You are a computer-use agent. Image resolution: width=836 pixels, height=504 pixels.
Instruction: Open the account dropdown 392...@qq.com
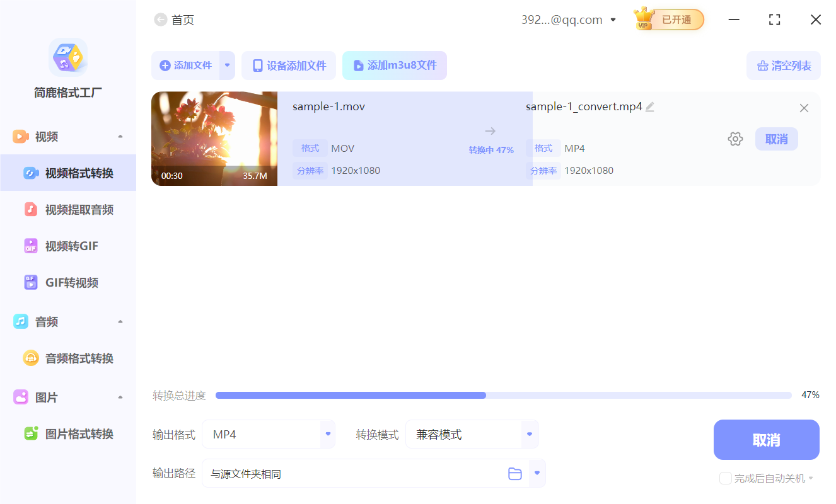569,20
